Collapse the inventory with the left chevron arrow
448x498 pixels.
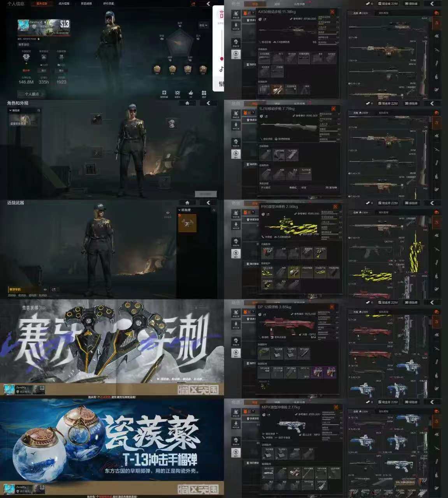tap(432, 4)
